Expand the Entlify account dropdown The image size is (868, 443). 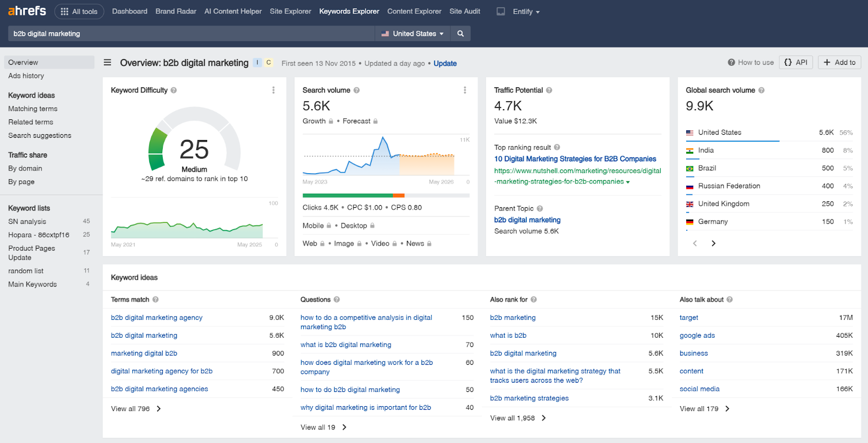pyautogui.click(x=526, y=11)
